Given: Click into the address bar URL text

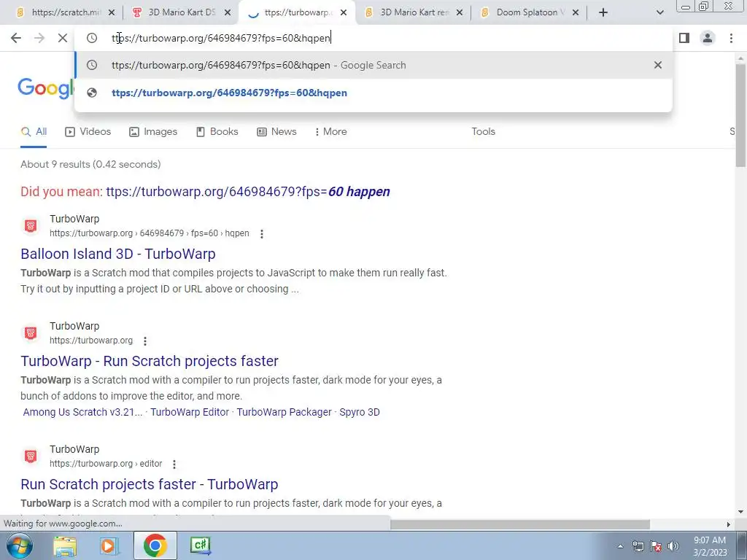Looking at the screenshot, I should tap(221, 38).
